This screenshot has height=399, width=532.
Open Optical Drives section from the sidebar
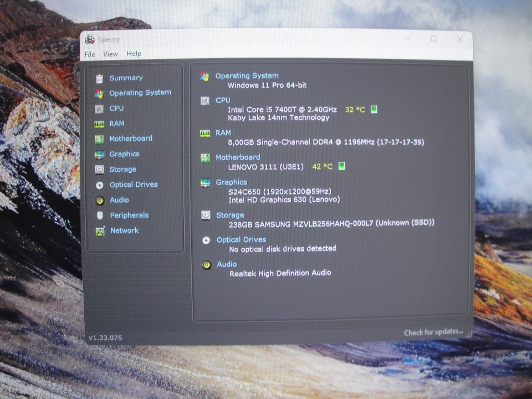[x=134, y=185]
